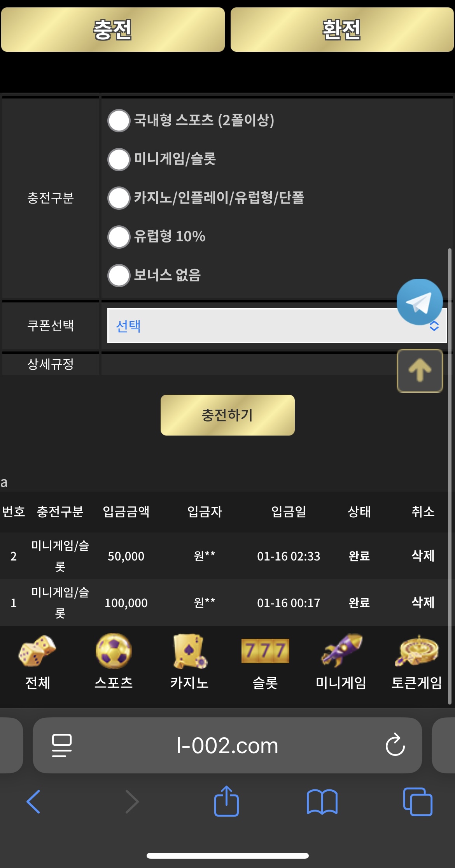The height and width of the screenshot is (868, 455).
Task: Tap the Safari share icon
Action: pos(226,801)
